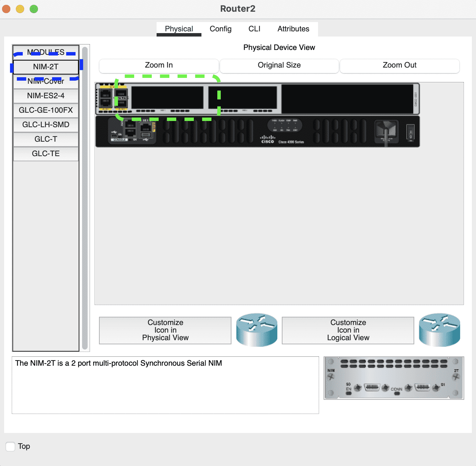This screenshot has width=476, height=466.
Task: Customize Icon in Logical View
Action: pyautogui.click(x=348, y=330)
